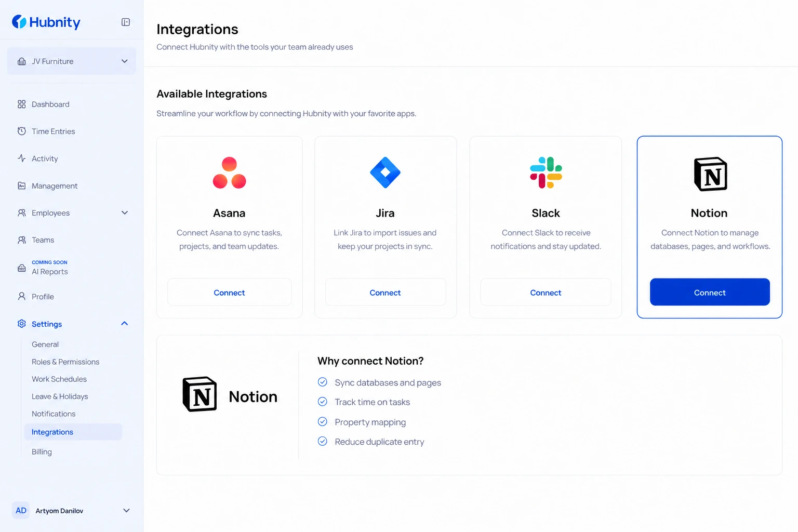Image resolution: width=798 pixels, height=532 pixels.
Task: Click the Notion logo in the card
Action: (x=710, y=174)
